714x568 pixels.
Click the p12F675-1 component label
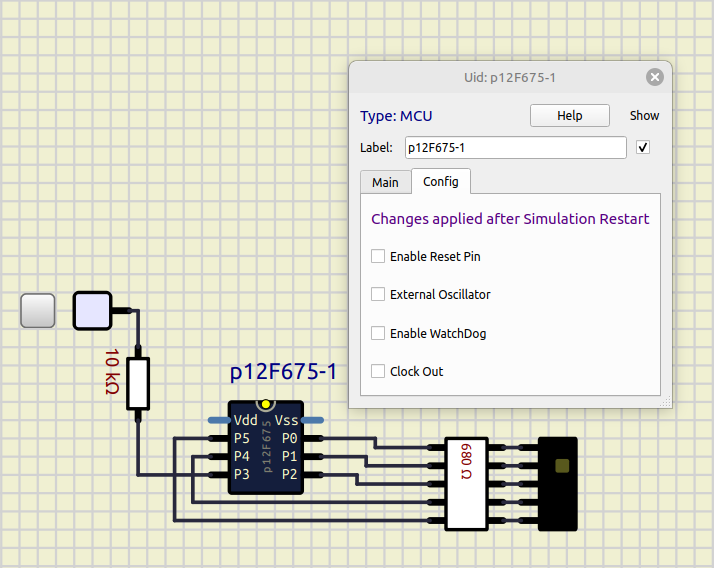[283, 373]
